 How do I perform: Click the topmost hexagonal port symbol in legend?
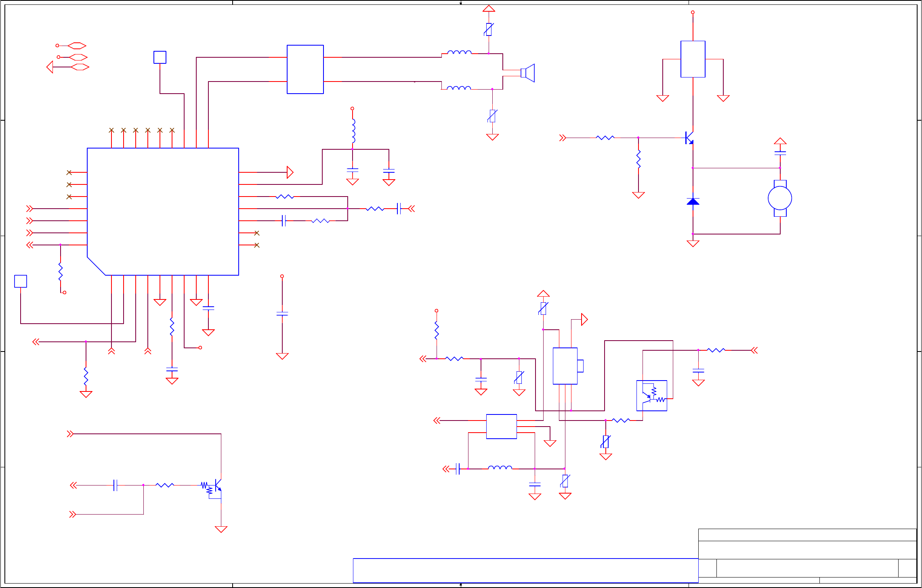[x=77, y=46]
